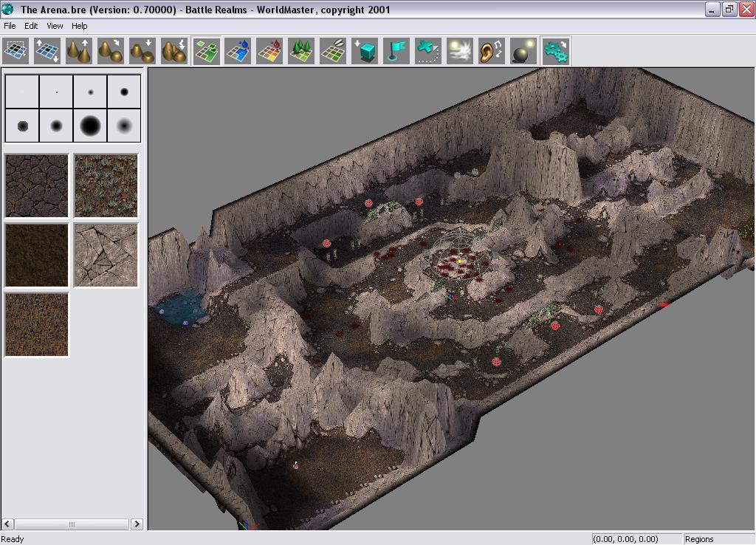The image size is (756, 545).
Task: Choose the soft medium brush in bottom row
Action: [x=56, y=126]
